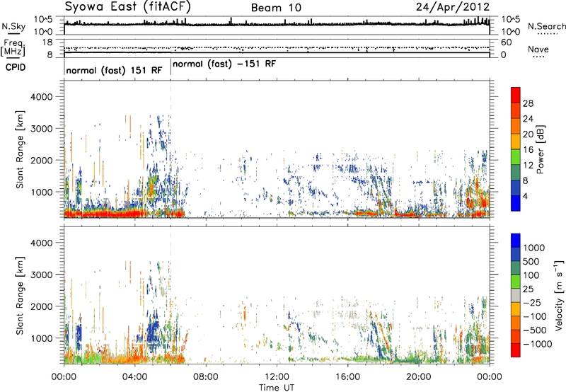Viewport: 566px width, 392px height.
Task: Click the "Velocity [m s-1]" colorbar title
Action: coord(559,295)
